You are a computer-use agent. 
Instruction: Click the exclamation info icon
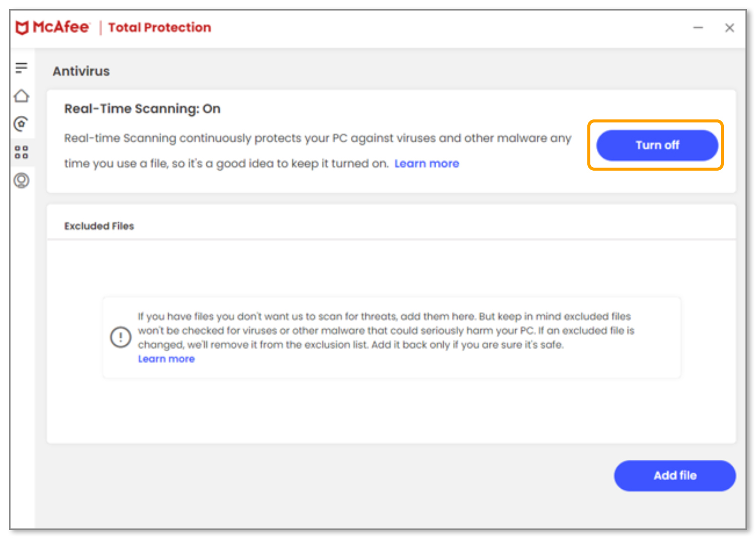coord(120,337)
